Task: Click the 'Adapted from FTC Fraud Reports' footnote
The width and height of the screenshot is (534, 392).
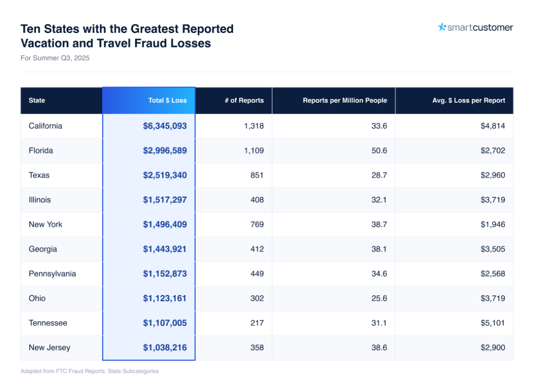Action: pyautogui.click(x=90, y=371)
